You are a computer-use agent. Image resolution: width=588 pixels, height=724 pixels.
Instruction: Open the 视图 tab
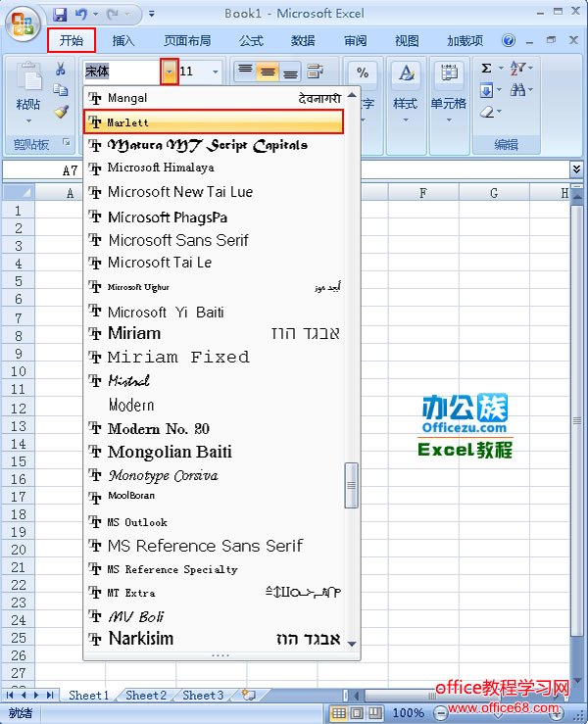407,40
